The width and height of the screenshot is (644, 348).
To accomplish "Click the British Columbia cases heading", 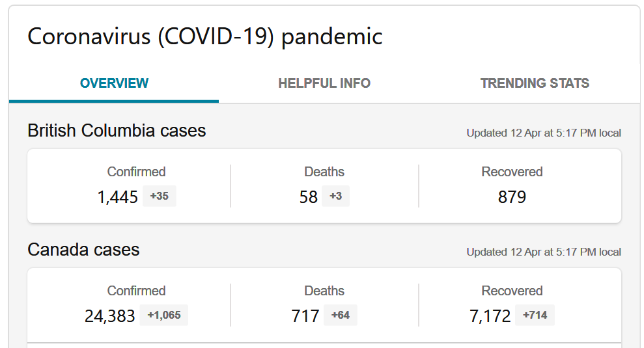I will (x=117, y=131).
